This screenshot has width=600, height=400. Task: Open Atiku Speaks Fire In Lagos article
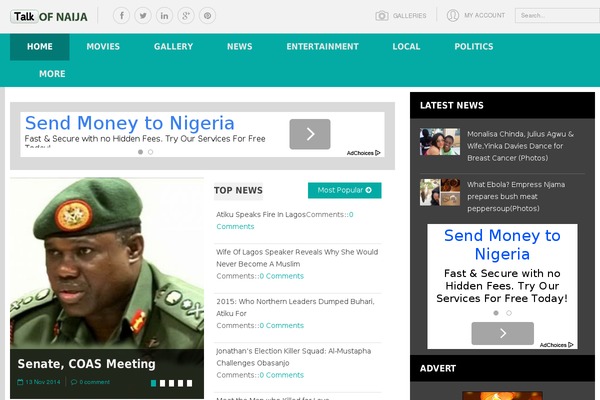coord(261,214)
